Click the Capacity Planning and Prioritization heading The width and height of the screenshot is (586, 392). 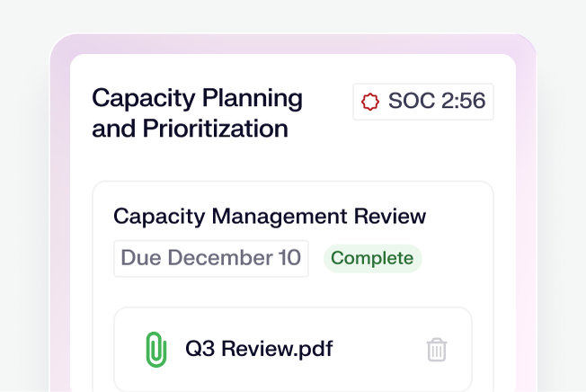pyautogui.click(x=198, y=113)
